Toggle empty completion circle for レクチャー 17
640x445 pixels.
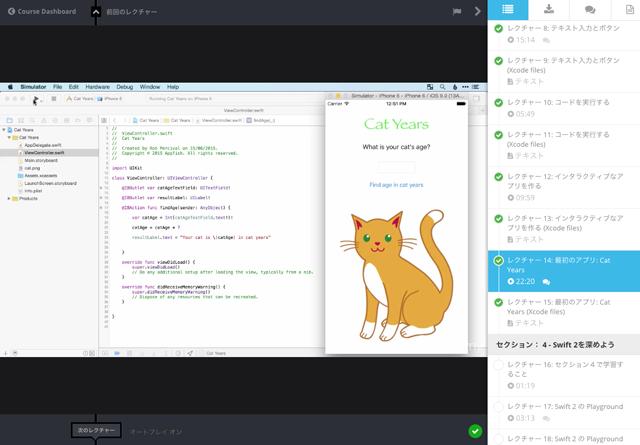498,407
